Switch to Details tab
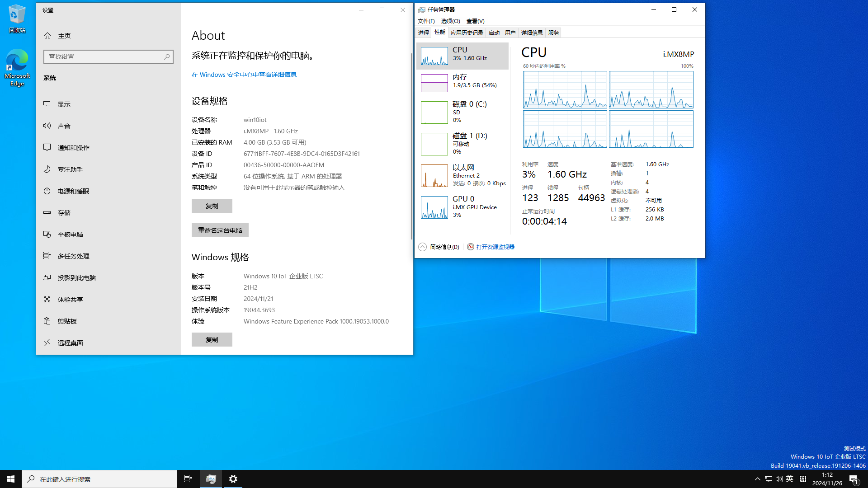Viewport: 868px width, 488px height. [x=532, y=33]
